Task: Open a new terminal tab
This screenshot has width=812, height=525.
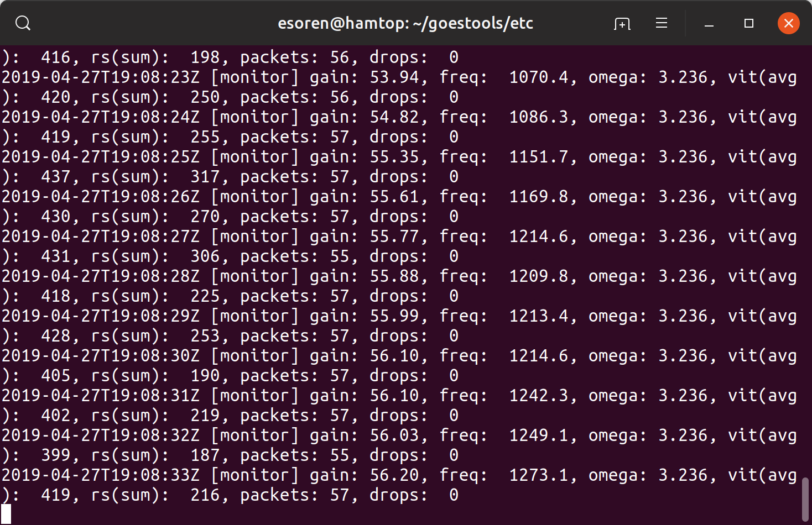Action: point(622,23)
